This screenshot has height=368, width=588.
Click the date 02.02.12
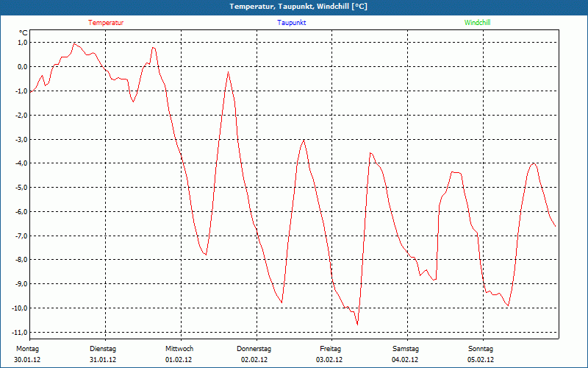[254, 360]
